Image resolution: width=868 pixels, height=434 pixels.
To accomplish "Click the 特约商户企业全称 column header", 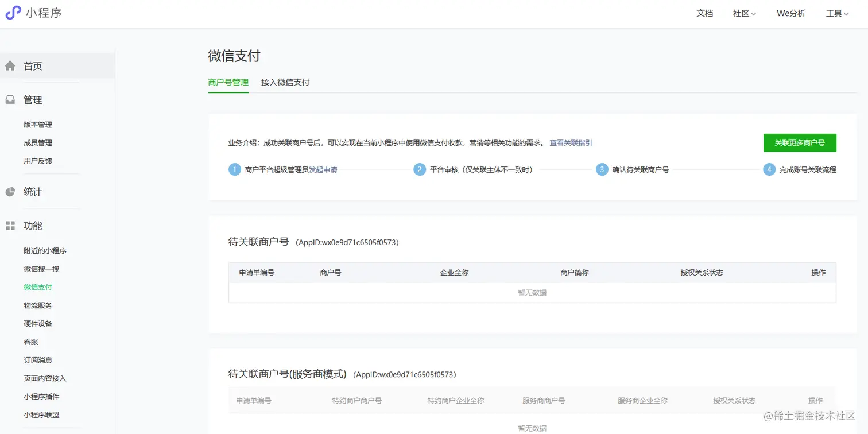I will (x=456, y=401).
